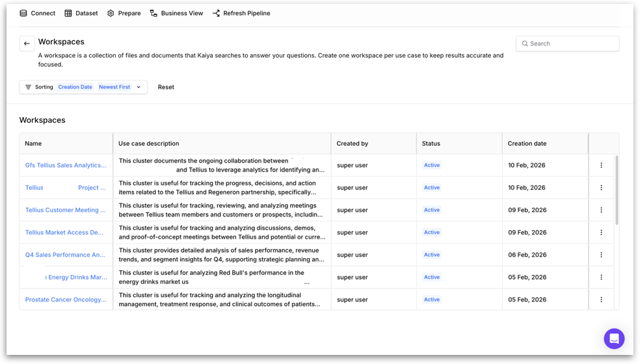Change the Newest First sort order
Screen dimensions: 640x364
114,87
